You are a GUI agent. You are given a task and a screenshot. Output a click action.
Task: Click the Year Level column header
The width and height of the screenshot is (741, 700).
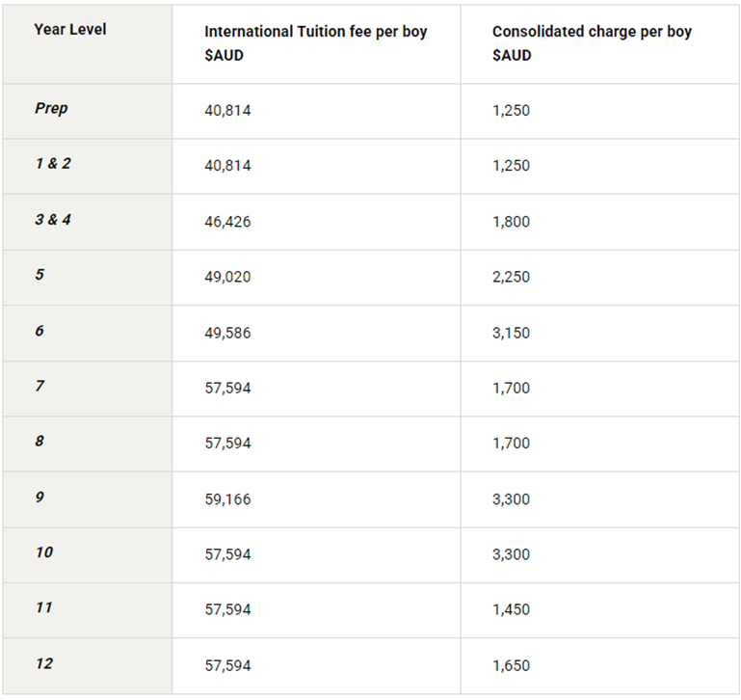pyautogui.click(x=69, y=30)
